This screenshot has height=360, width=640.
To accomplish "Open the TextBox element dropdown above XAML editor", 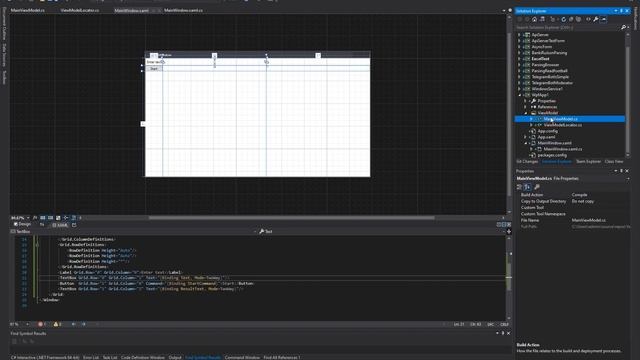I will (134, 231).
